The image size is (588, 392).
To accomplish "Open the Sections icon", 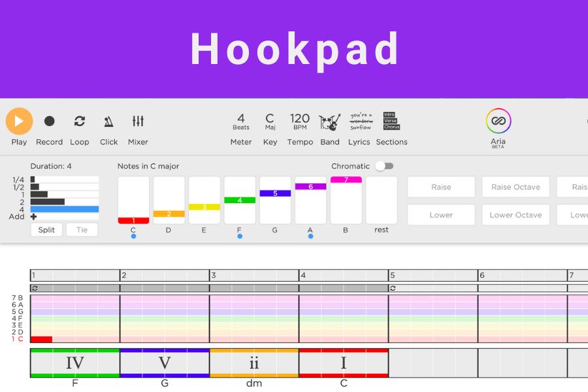I will [391, 122].
